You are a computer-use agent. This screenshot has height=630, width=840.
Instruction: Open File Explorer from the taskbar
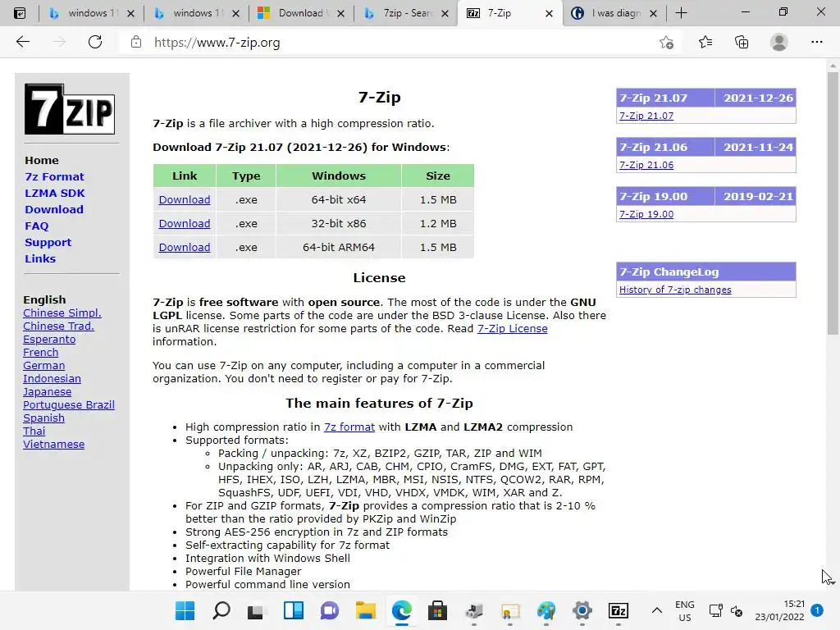[x=365, y=610]
